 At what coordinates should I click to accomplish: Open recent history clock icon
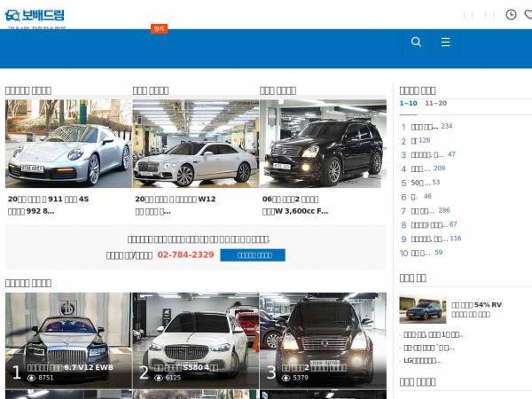tap(511, 14)
